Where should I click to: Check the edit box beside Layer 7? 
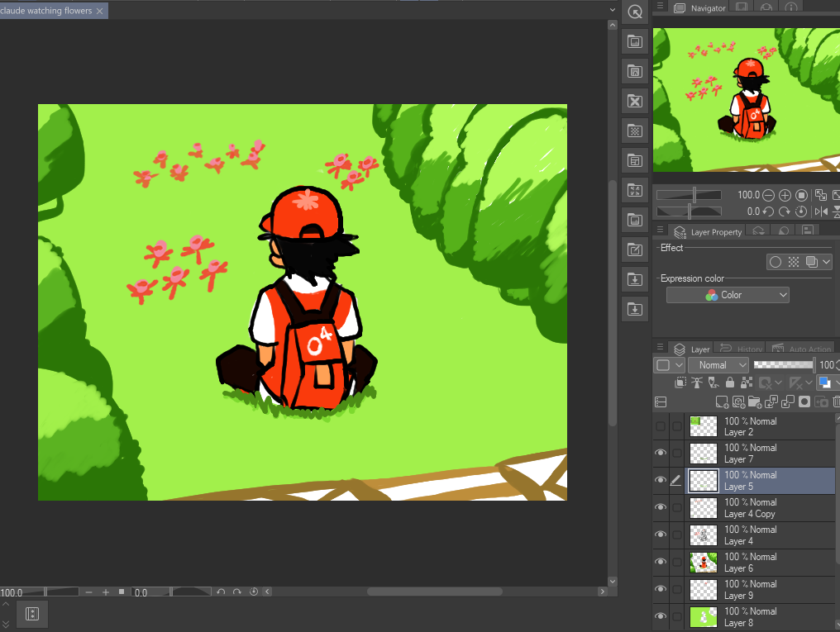click(677, 454)
